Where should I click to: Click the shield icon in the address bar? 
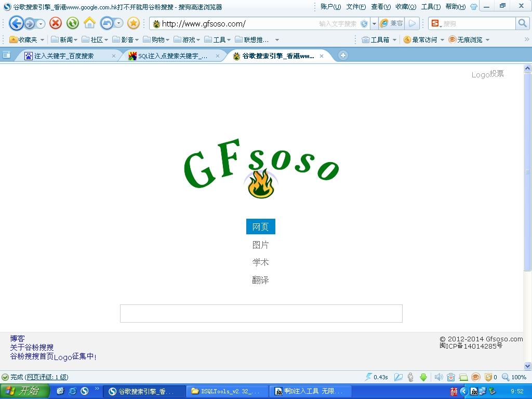pyautogui.click(x=364, y=24)
